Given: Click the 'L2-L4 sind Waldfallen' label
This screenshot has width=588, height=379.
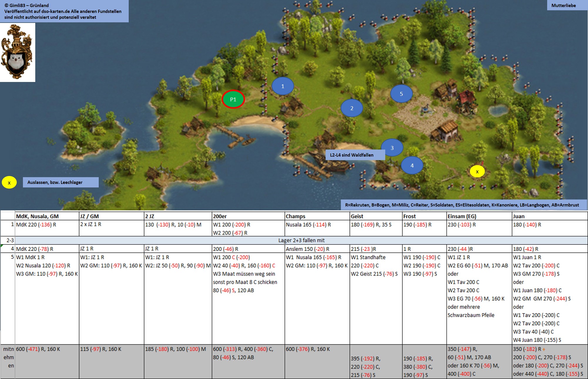Looking at the screenshot, I should pos(355,155).
